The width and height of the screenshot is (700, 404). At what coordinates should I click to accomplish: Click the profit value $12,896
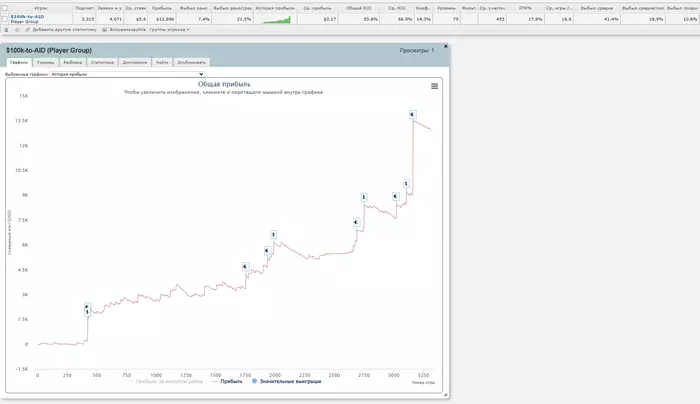tap(165, 19)
